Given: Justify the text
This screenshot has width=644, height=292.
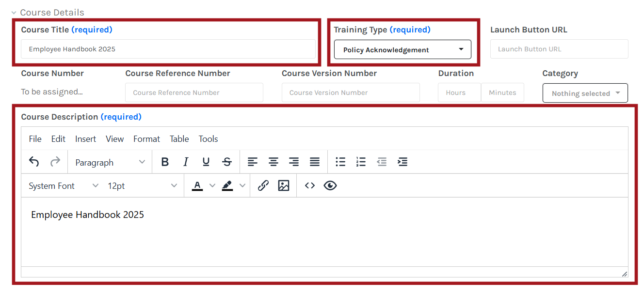Looking at the screenshot, I should (x=315, y=162).
